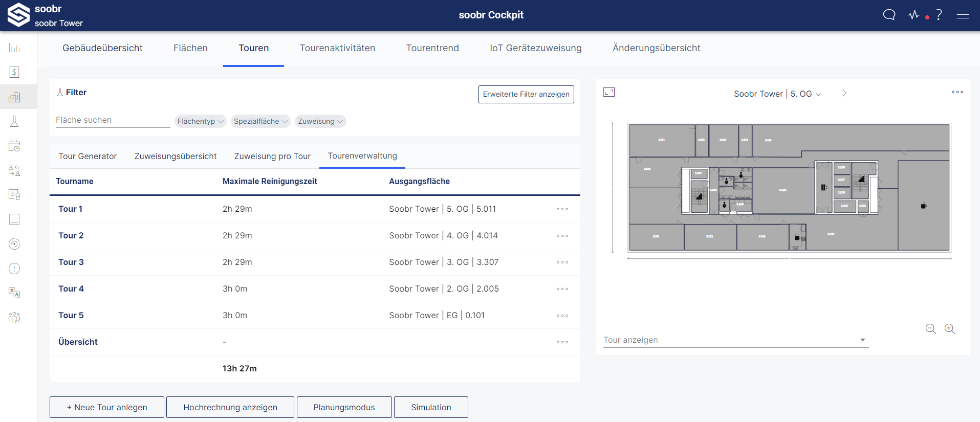Select the Touren tab
Image resolution: width=980 pixels, height=422 pixels.
(253, 48)
